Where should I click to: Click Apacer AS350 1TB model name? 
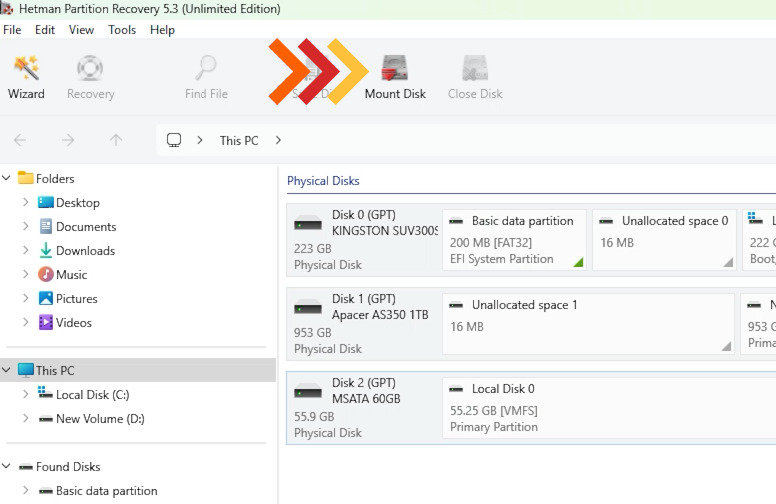pyautogui.click(x=380, y=315)
